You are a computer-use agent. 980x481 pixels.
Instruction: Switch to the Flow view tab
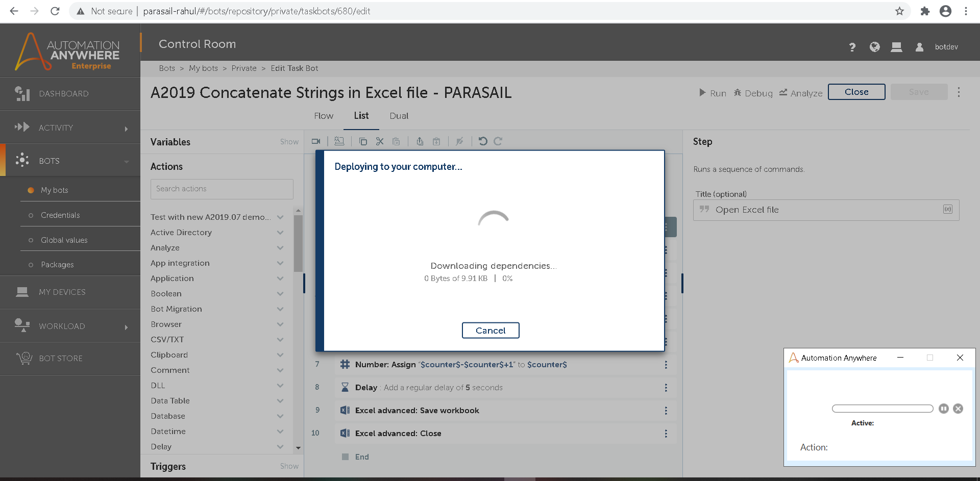tap(324, 116)
